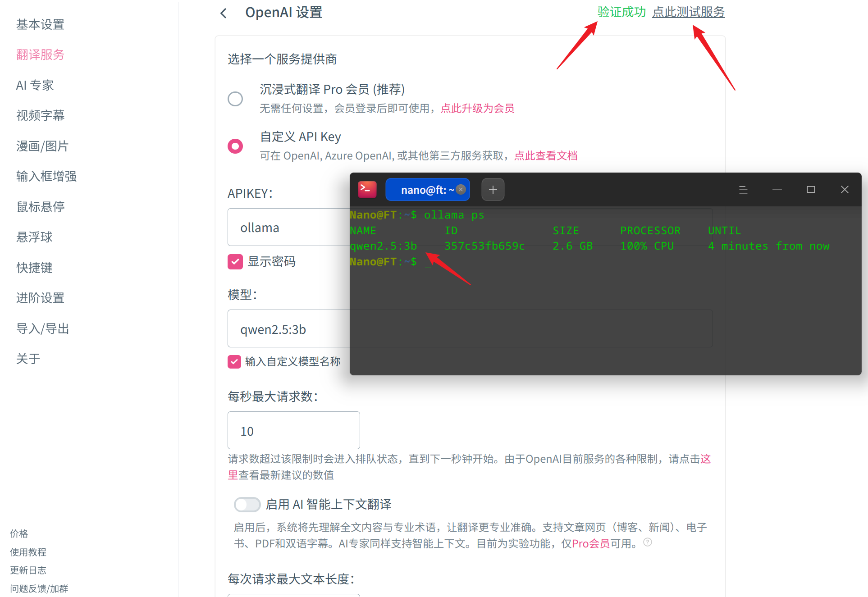Select the nano@ft: ~ terminal tab
868x597 pixels.
pyautogui.click(x=427, y=190)
